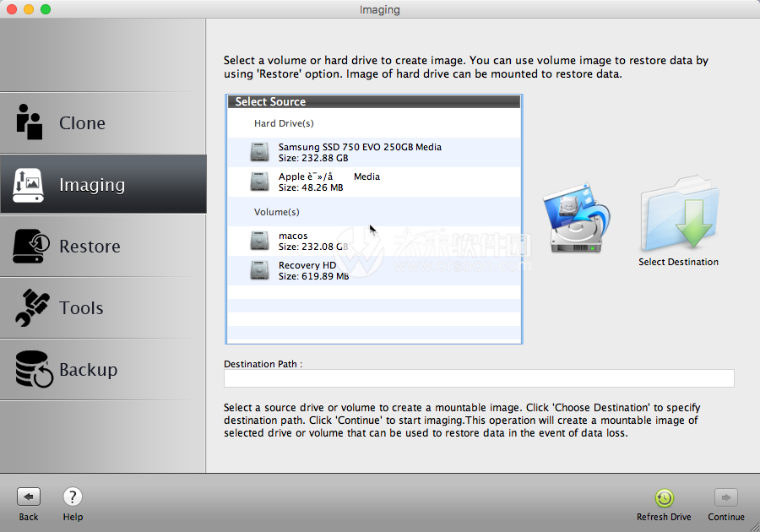Click the Imaging drive icon in sidebar
The image size is (760, 532).
tap(29, 185)
